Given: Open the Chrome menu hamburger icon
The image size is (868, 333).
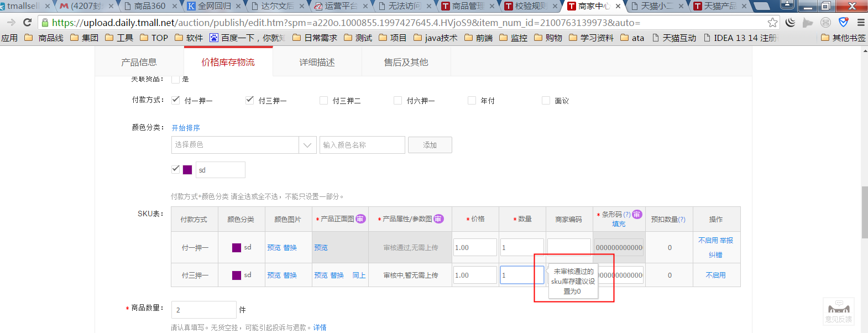Looking at the screenshot, I should coord(861,23).
